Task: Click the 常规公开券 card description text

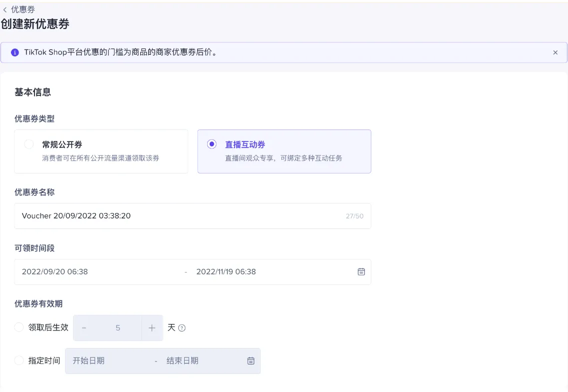Action: pos(101,158)
